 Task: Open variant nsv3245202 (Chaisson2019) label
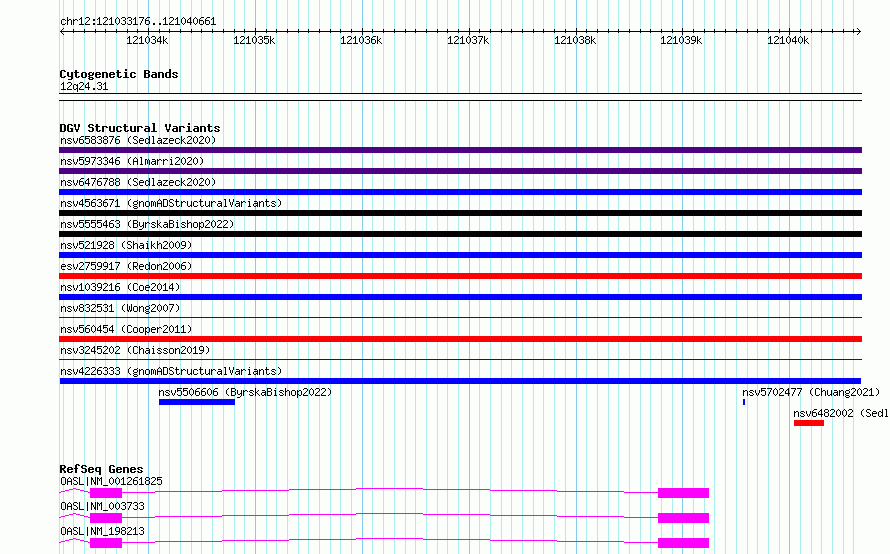pyautogui.click(x=135, y=350)
